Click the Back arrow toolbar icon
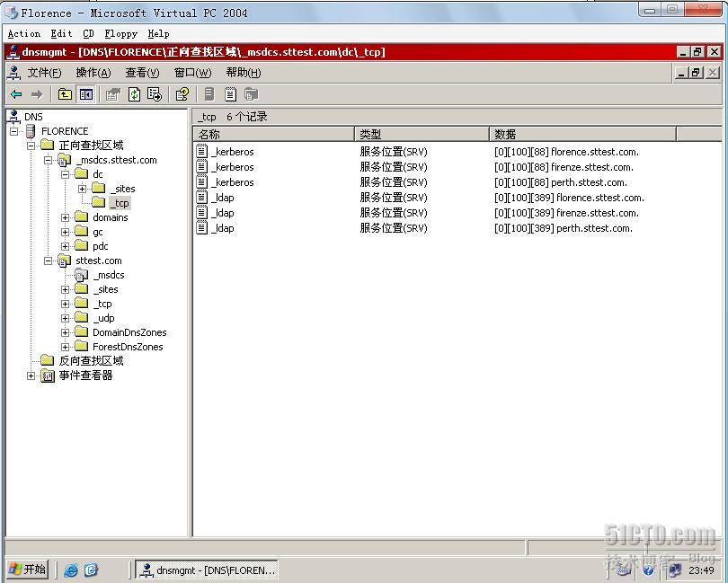The width and height of the screenshot is (728, 583). (x=16, y=94)
